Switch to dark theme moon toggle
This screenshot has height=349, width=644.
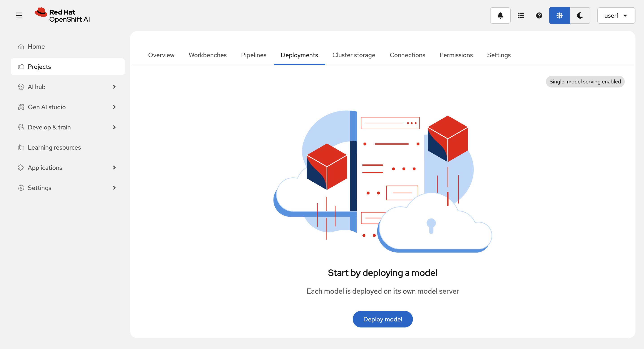click(580, 15)
